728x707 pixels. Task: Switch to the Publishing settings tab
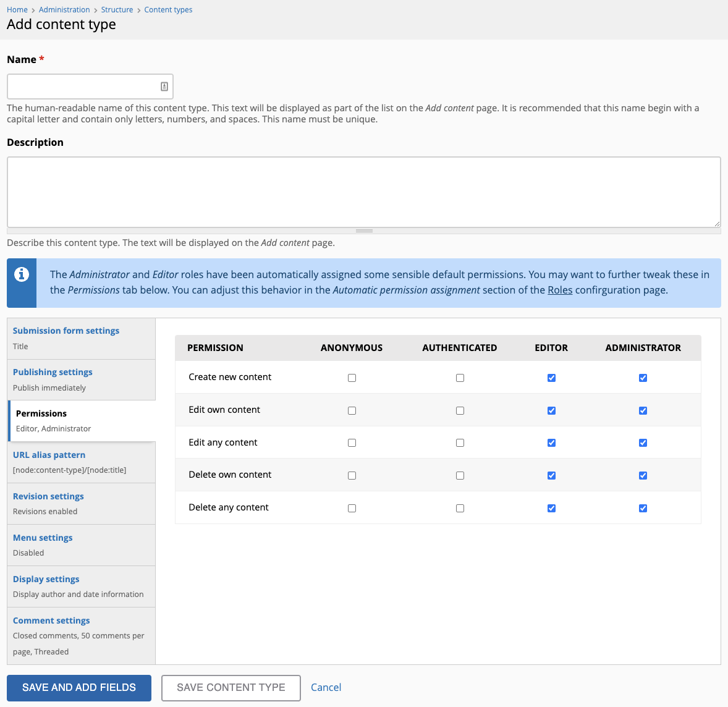pos(53,372)
